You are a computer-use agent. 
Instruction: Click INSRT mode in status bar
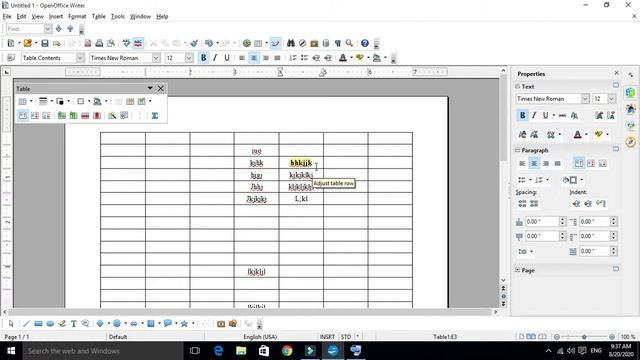327,337
